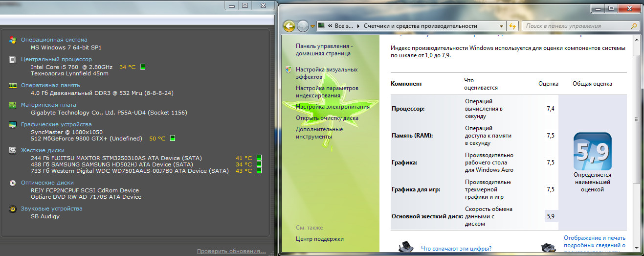The height and width of the screenshot is (256, 644).
Task: Open the Оперативная память section heading
Action: point(50,85)
